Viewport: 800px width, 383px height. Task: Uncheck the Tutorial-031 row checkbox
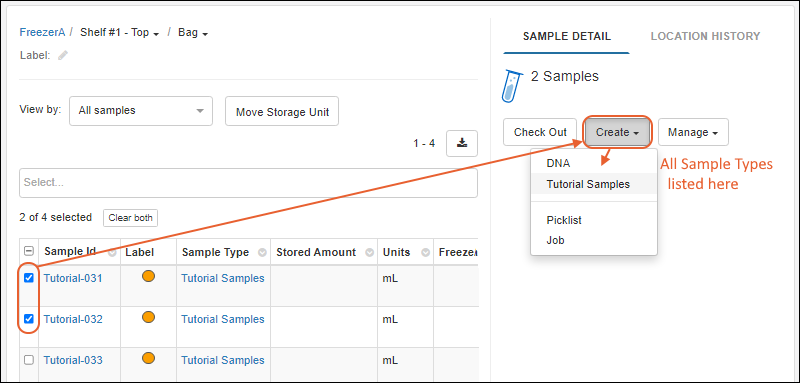tap(29, 278)
